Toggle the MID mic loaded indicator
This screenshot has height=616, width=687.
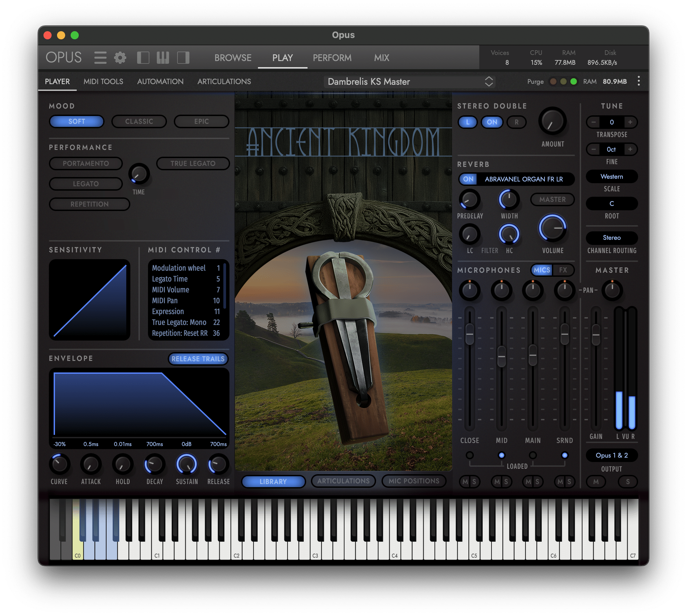[501, 455]
